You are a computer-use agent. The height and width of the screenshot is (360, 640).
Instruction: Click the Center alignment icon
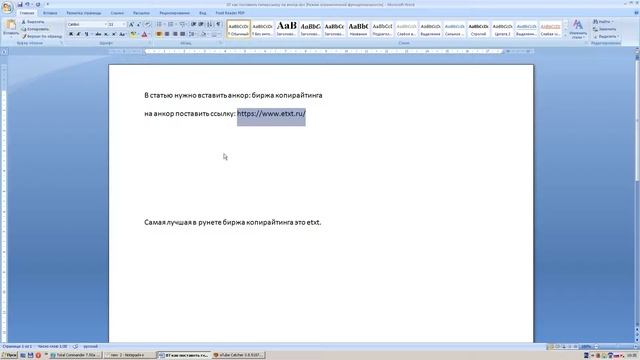click(167, 34)
